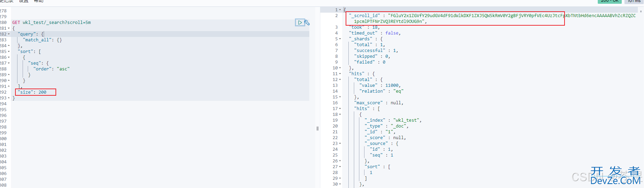
Task: Click the "value" : 11000 line
Action: tap(380, 85)
